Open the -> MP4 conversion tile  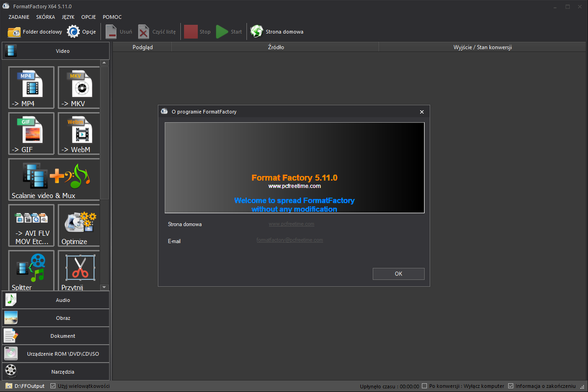click(31, 87)
